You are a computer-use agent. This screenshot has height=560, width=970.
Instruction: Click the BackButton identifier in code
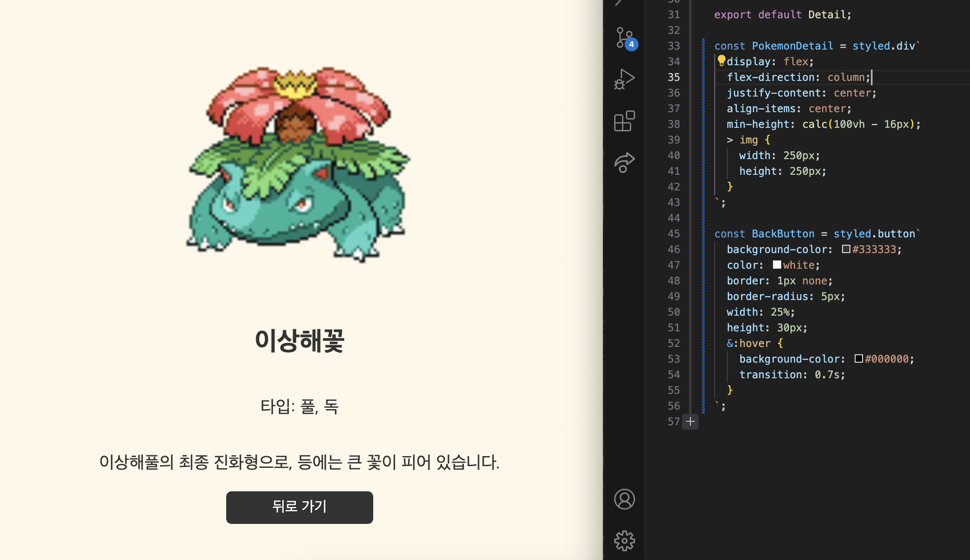783,234
